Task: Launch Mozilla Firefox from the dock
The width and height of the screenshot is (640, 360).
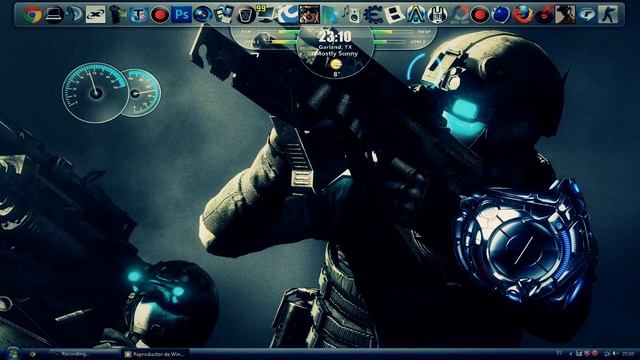Action: [522, 15]
